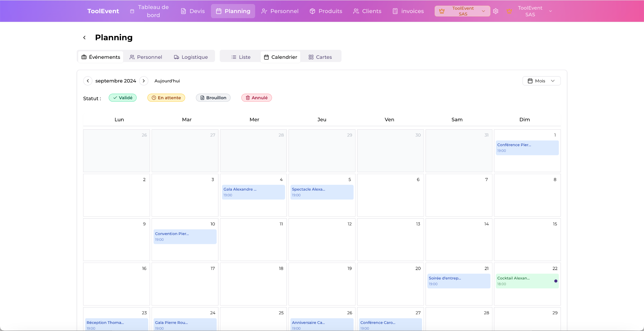The height and width of the screenshot is (331, 644).
Task: Open the Conférence Caro... event on the 27th
Action: (390, 325)
